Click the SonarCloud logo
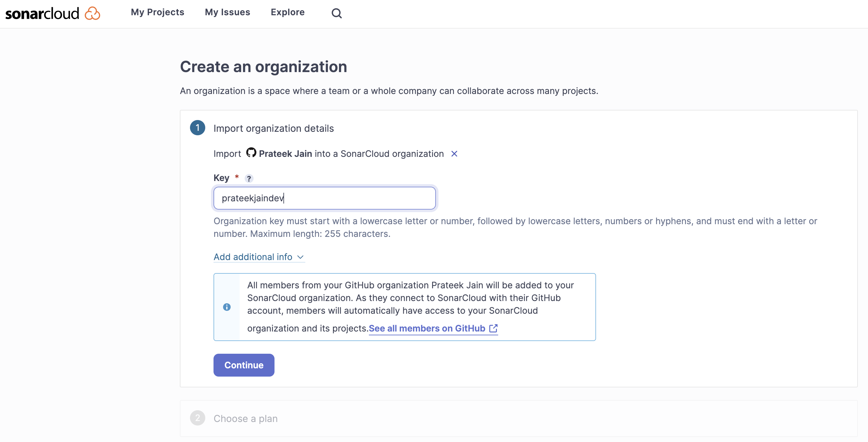 [x=52, y=13]
